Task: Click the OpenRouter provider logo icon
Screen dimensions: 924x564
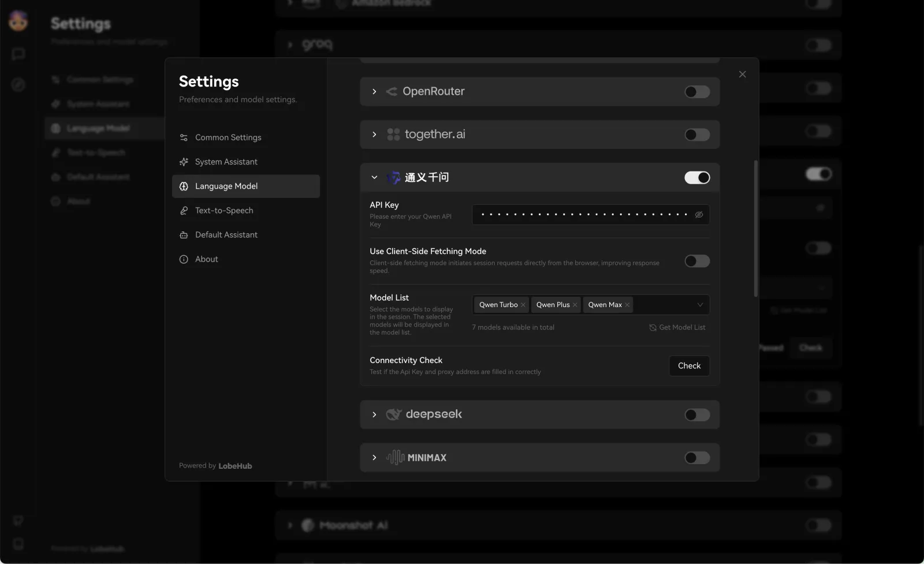Action: (392, 91)
